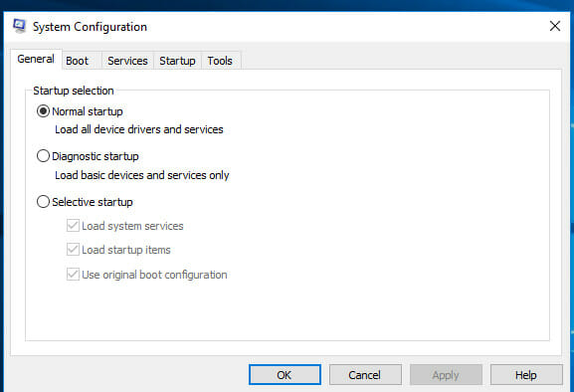This screenshot has height=392, width=574.
Task: Toggle the Load system services checkbox
Action: pos(73,226)
